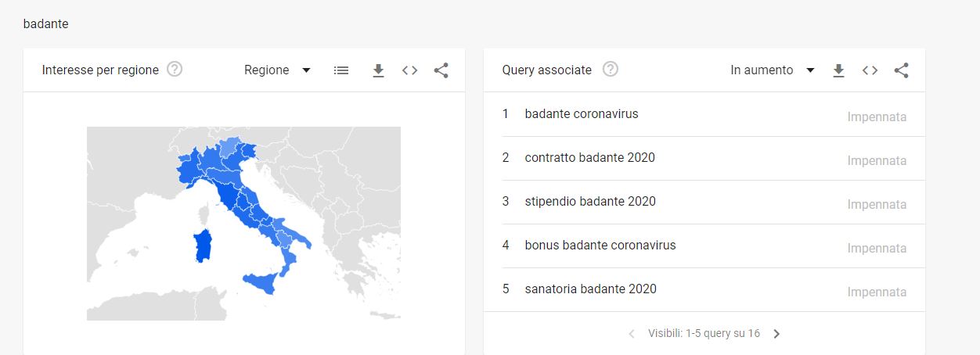Download the Interesse per regione data
980x355 pixels.
click(x=378, y=71)
